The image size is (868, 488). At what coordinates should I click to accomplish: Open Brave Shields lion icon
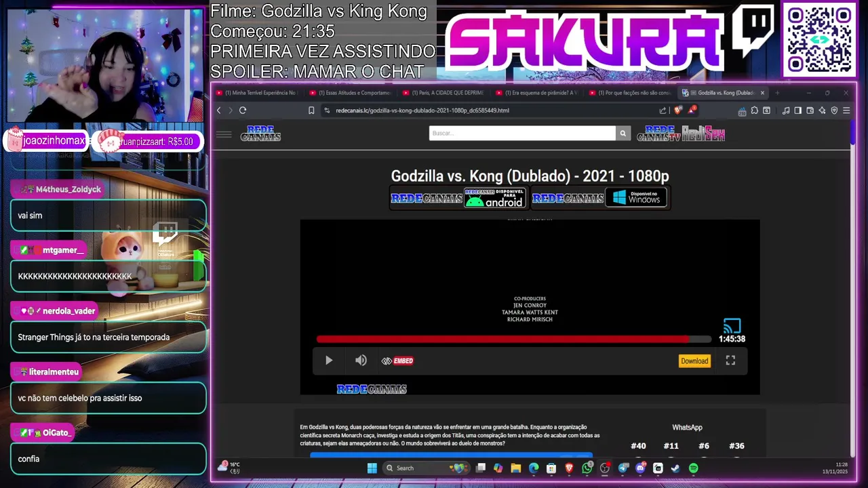[x=677, y=110]
